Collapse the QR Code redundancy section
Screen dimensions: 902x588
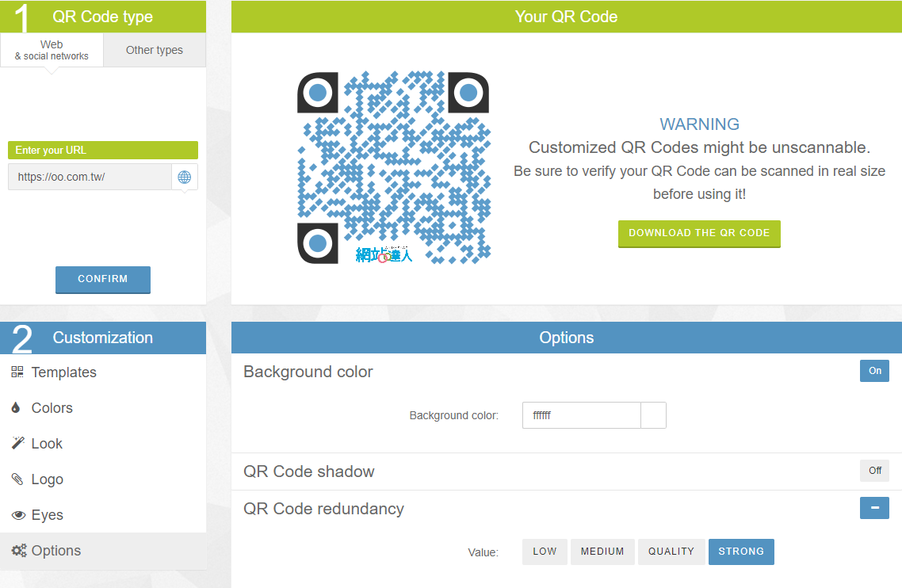coord(874,508)
